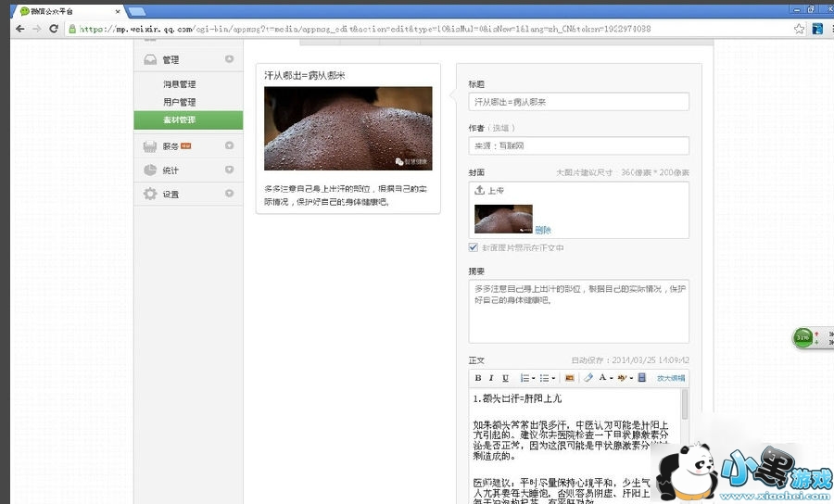Click in the 标题 title input field
The image size is (834, 504).
(x=578, y=102)
